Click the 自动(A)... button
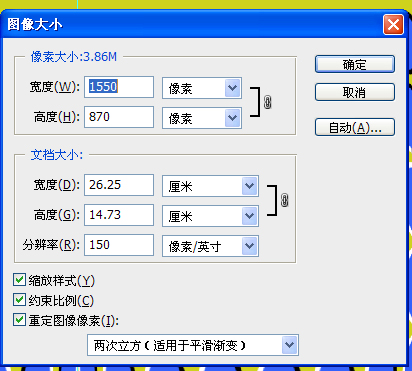412x371 pixels. [355, 127]
